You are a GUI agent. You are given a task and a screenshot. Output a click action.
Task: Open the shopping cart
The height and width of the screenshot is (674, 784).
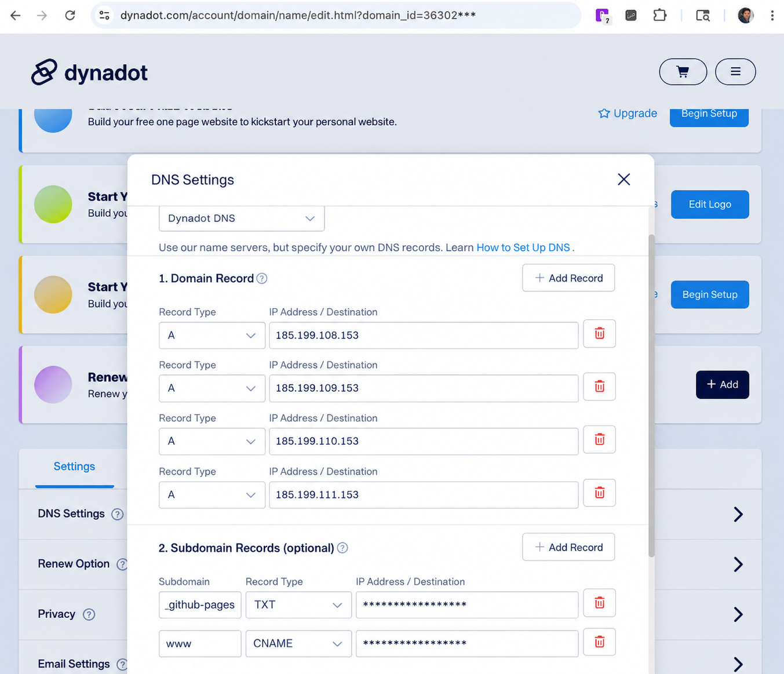coord(683,72)
